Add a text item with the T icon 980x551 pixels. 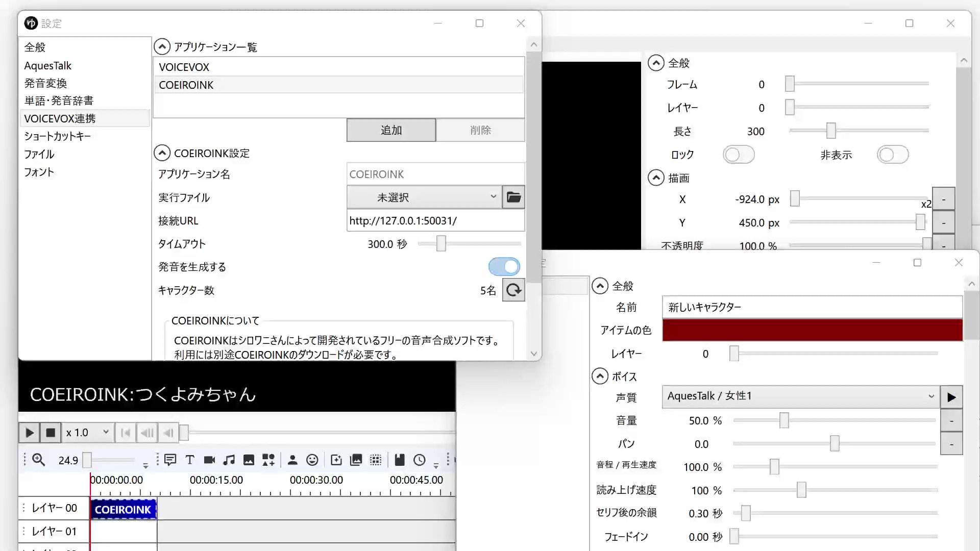point(190,460)
